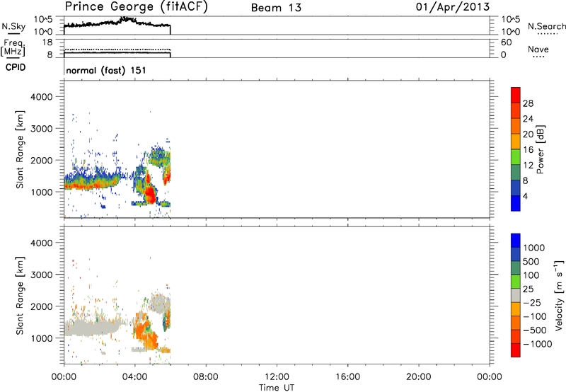Click the '4000' tick on power panel
This screenshot has height=392, width=566.
[x=41, y=97]
